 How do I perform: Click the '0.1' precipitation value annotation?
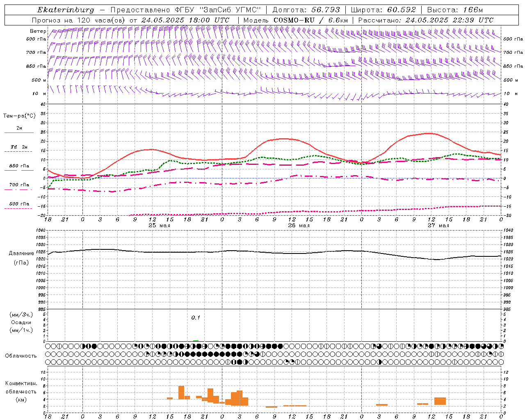pyautogui.click(x=196, y=317)
